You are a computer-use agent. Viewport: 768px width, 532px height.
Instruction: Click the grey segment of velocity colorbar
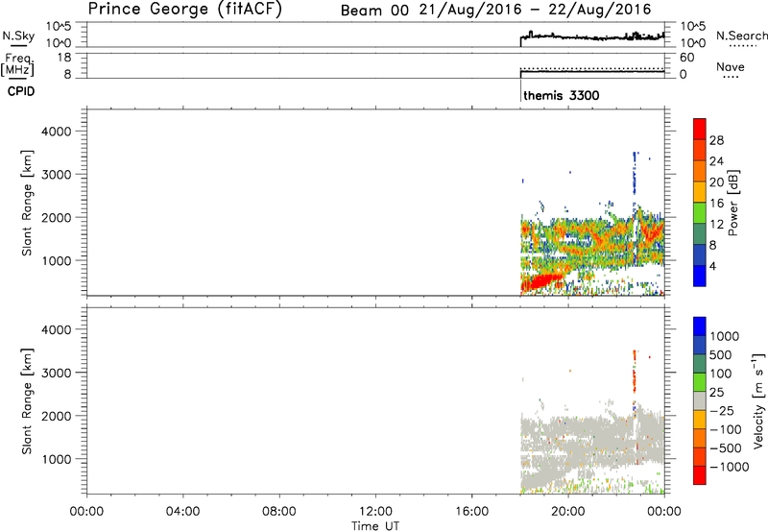click(700, 401)
